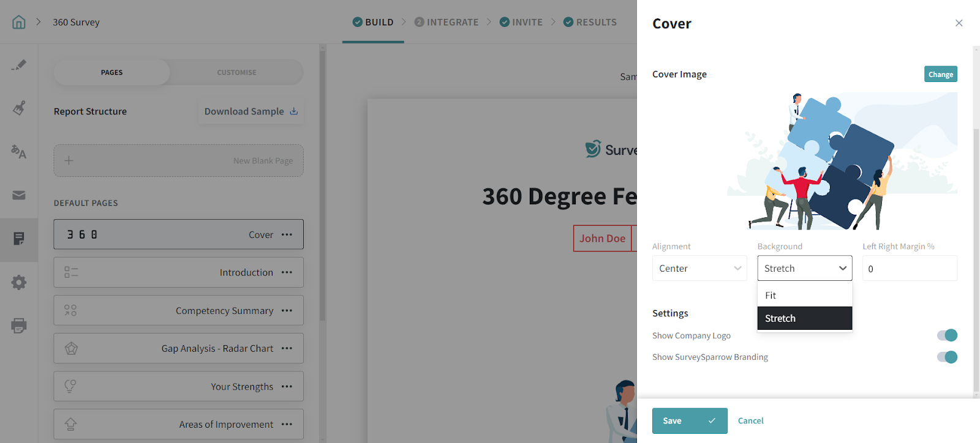Open more options for Introduction page
The height and width of the screenshot is (443, 980).
click(x=287, y=272)
